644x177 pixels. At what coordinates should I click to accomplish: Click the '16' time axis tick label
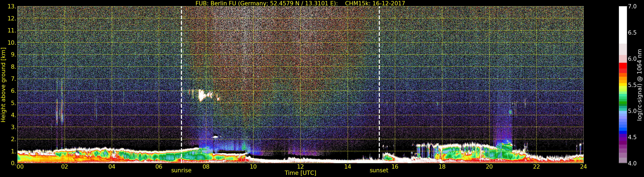(x=395, y=167)
